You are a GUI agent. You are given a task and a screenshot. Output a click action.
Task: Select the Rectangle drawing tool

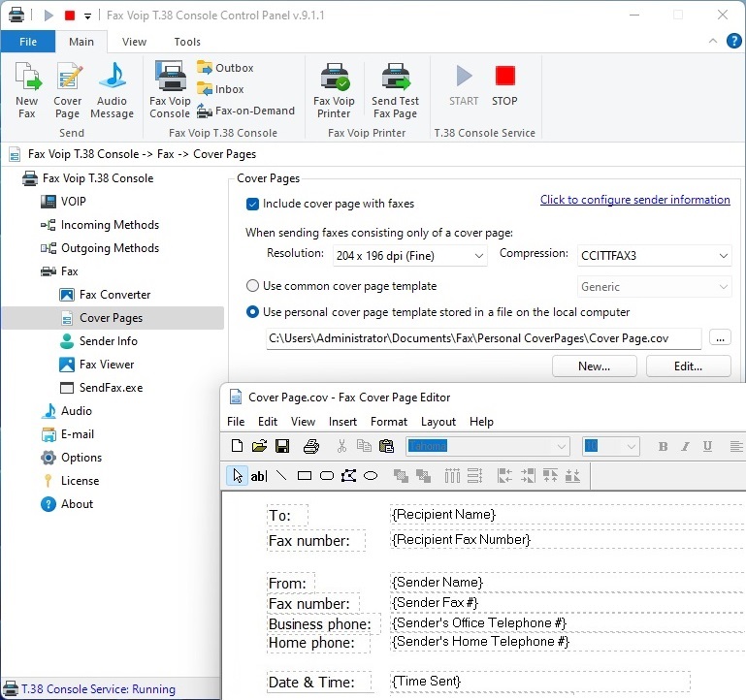[x=305, y=476]
